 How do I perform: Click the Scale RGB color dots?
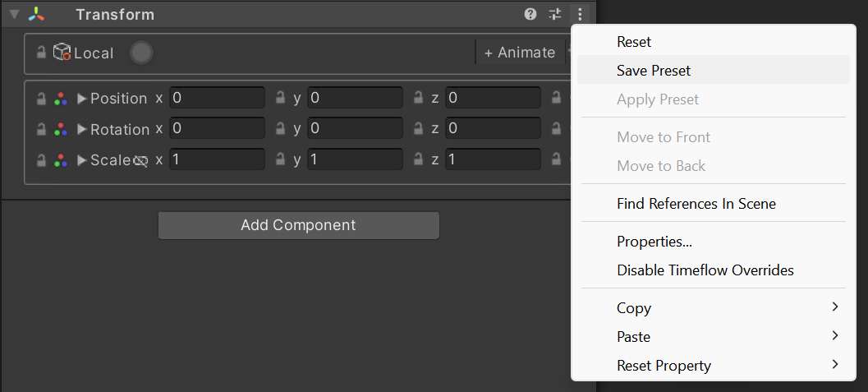tap(60, 159)
